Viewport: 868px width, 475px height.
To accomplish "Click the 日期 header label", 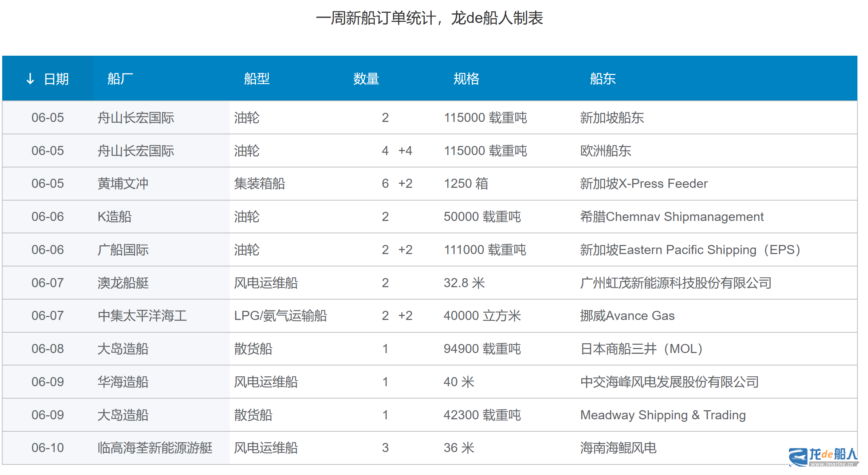I will 56,79.
